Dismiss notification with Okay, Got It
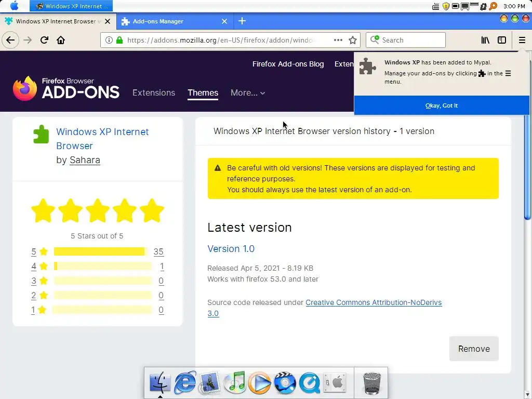The image size is (532, 399). click(442, 105)
